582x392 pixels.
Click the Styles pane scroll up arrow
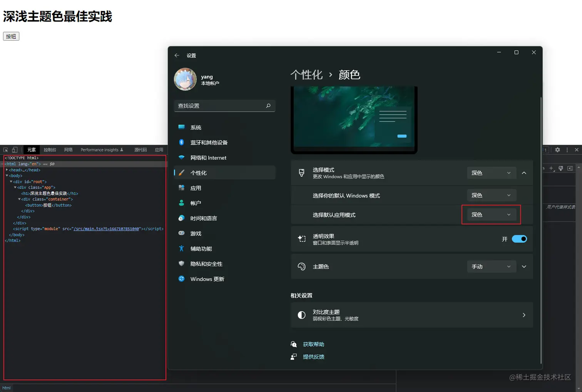point(579,168)
